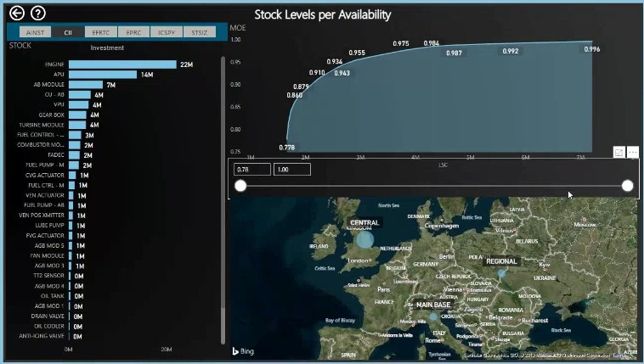
Task: Click the stock list vertical scrollbar
Action: [x=223, y=200]
